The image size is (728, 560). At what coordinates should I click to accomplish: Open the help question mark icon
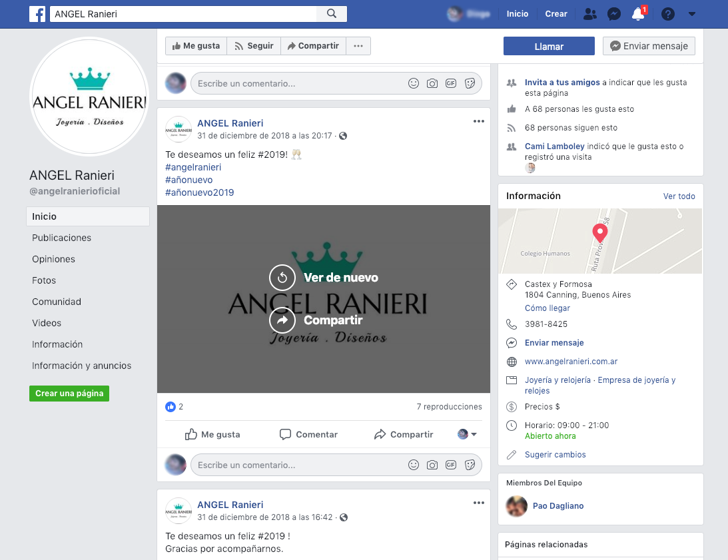[x=667, y=14]
